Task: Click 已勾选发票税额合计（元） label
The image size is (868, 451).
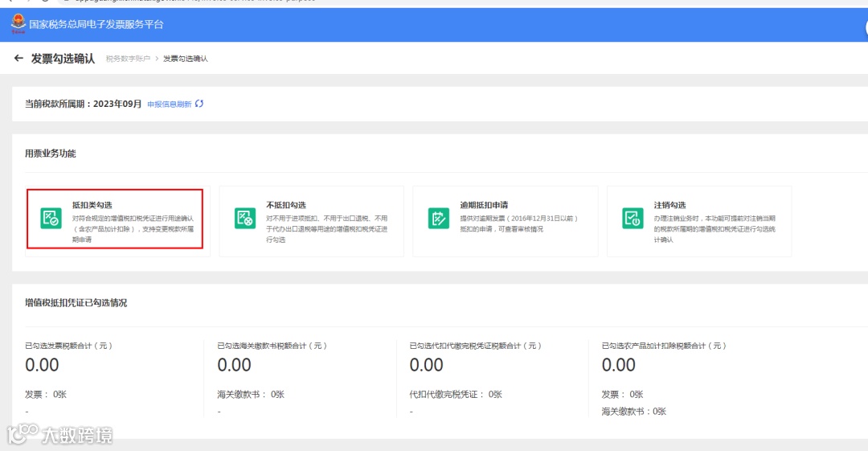Action: [68, 346]
